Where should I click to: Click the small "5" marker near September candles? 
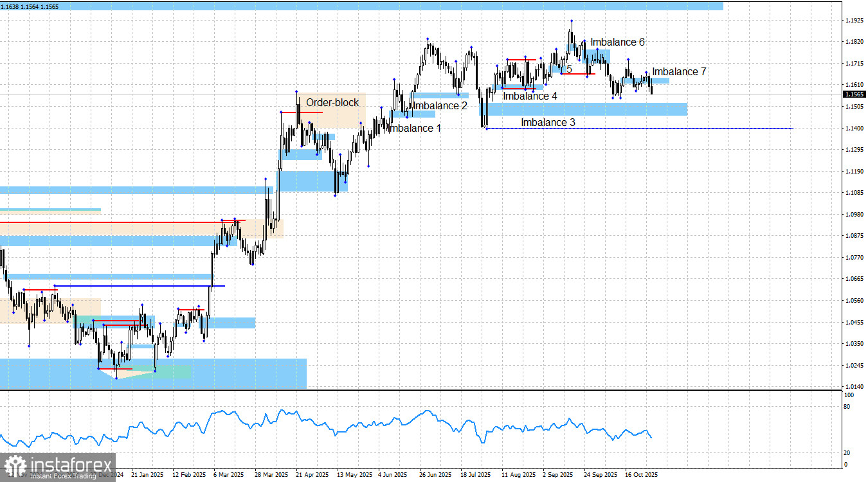click(x=570, y=69)
